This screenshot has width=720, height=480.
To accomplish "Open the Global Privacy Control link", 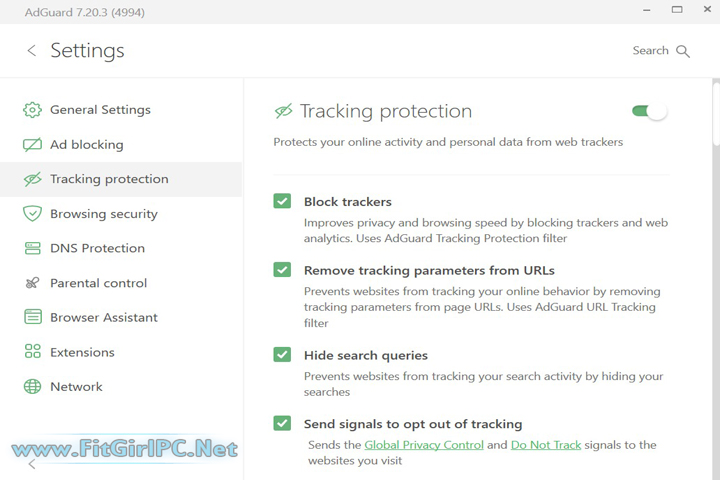I will (x=424, y=445).
